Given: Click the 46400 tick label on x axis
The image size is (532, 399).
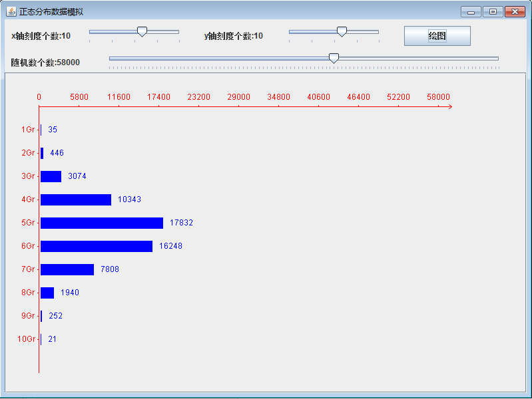Looking at the screenshot, I should point(359,97).
